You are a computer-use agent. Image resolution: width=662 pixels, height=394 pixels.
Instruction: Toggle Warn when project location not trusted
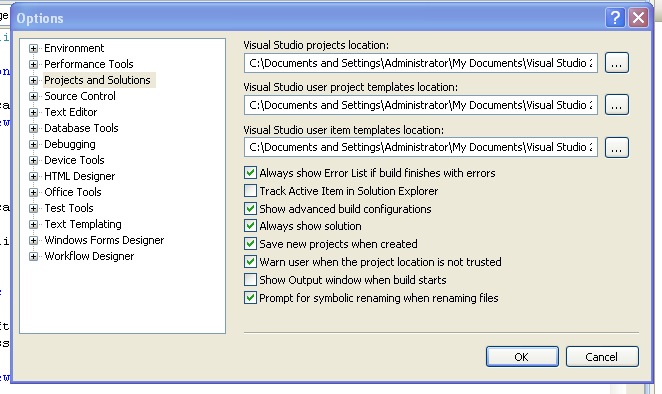(x=250, y=262)
